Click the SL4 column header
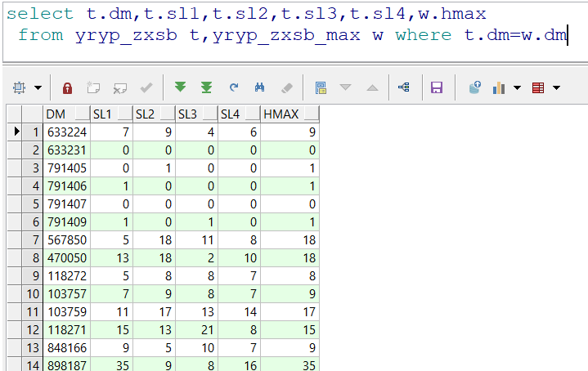Viewport: 588px width, 371px height. [240, 114]
